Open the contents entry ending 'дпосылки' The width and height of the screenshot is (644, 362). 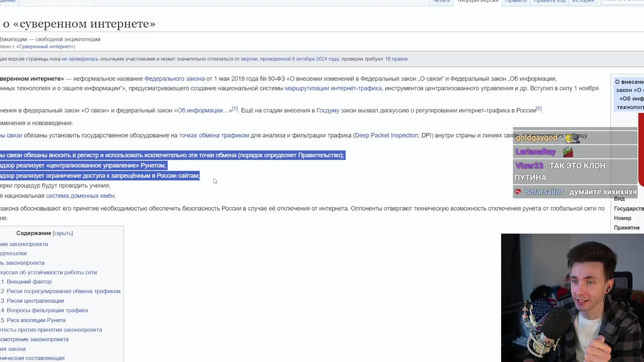pos(13,253)
